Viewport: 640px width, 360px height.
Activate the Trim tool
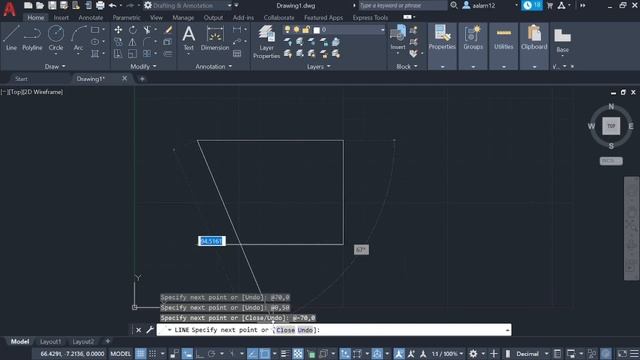147,30
